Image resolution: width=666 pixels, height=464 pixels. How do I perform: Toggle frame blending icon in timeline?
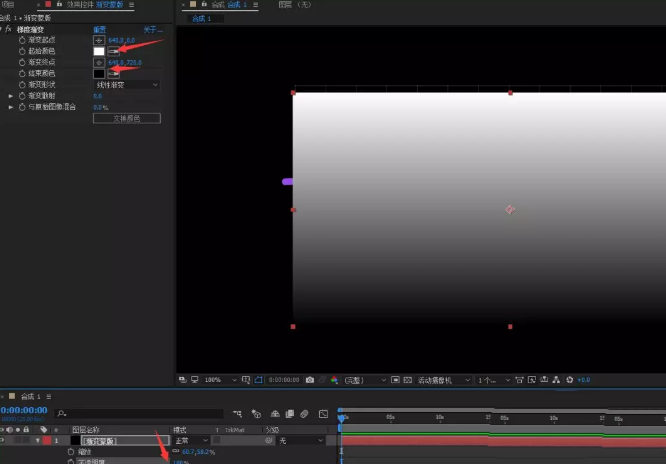(x=290, y=413)
